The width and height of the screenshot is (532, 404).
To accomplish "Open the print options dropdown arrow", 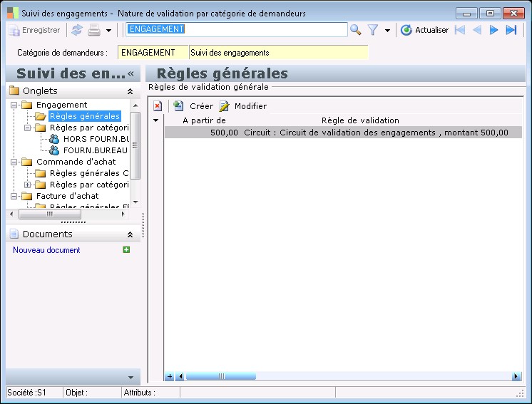I will coord(108,31).
